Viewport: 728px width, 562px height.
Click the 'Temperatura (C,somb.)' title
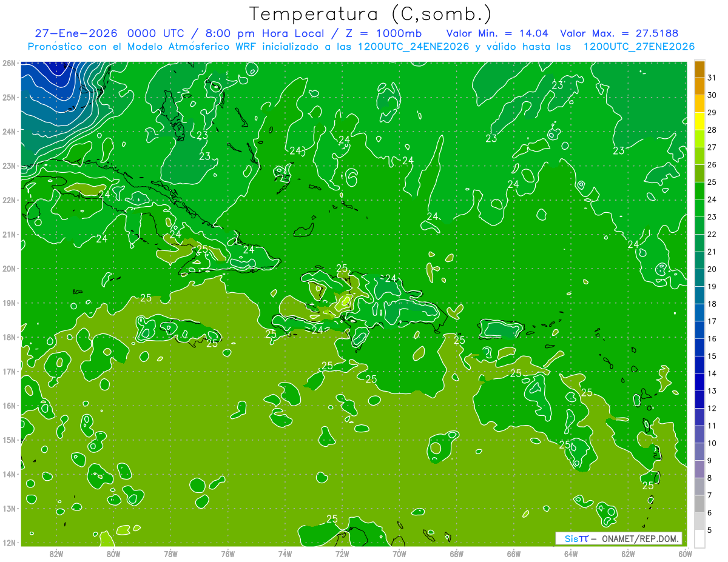coord(371,14)
